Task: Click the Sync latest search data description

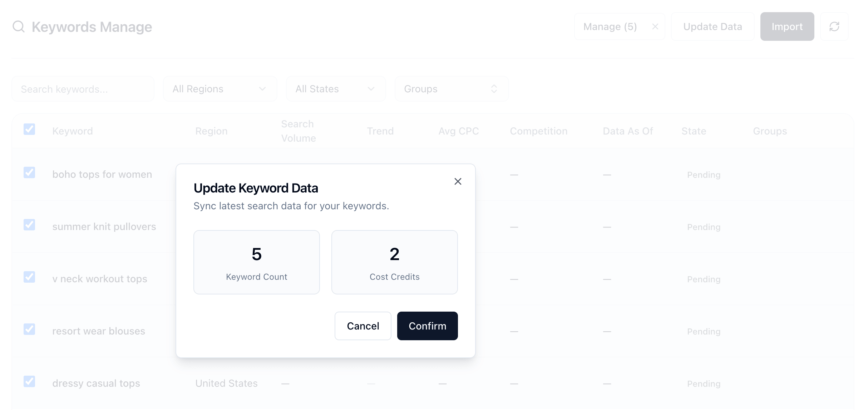Action: click(x=291, y=206)
